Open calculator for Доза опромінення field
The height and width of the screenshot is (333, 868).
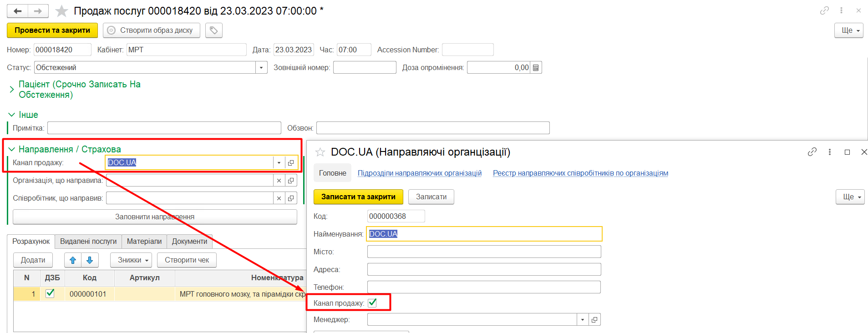tap(536, 68)
